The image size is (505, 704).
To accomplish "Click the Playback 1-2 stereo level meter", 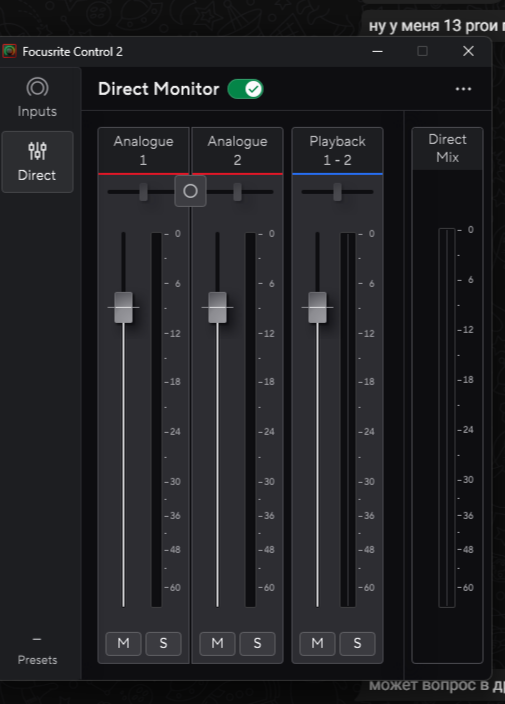I will [348, 420].
